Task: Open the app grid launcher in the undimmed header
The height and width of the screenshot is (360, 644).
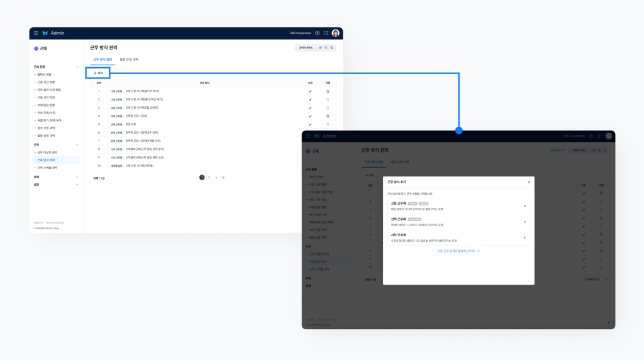Action: point(326,33)
